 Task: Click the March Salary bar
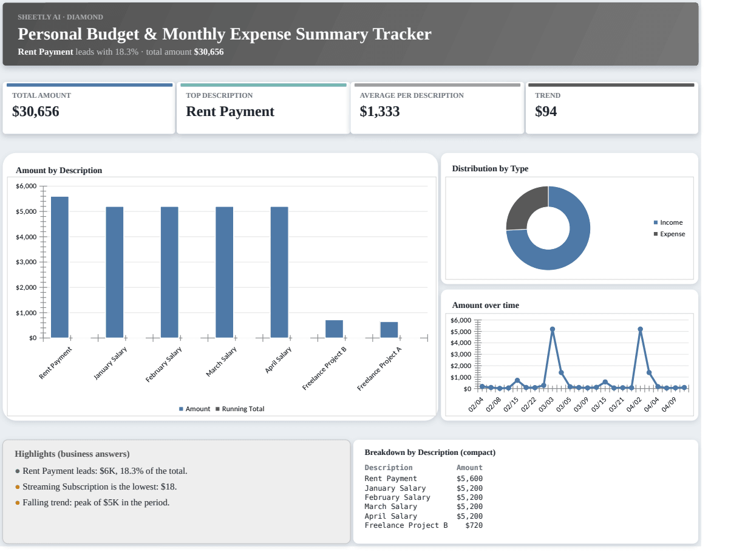point(225,272)
